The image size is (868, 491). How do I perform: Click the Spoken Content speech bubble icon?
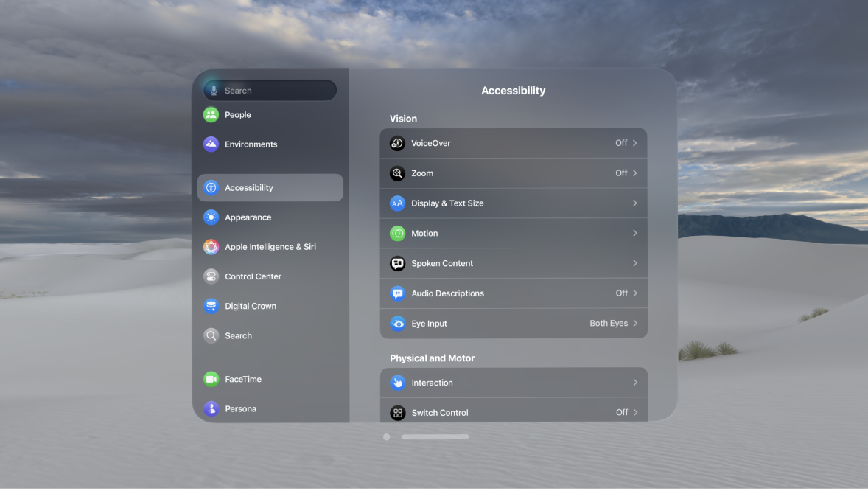[397, 263]
